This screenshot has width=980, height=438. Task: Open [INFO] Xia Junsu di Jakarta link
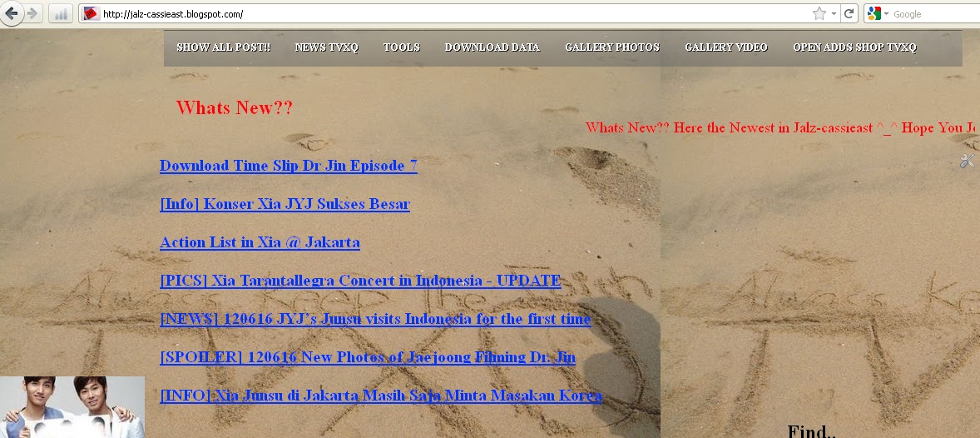[381, 396]
